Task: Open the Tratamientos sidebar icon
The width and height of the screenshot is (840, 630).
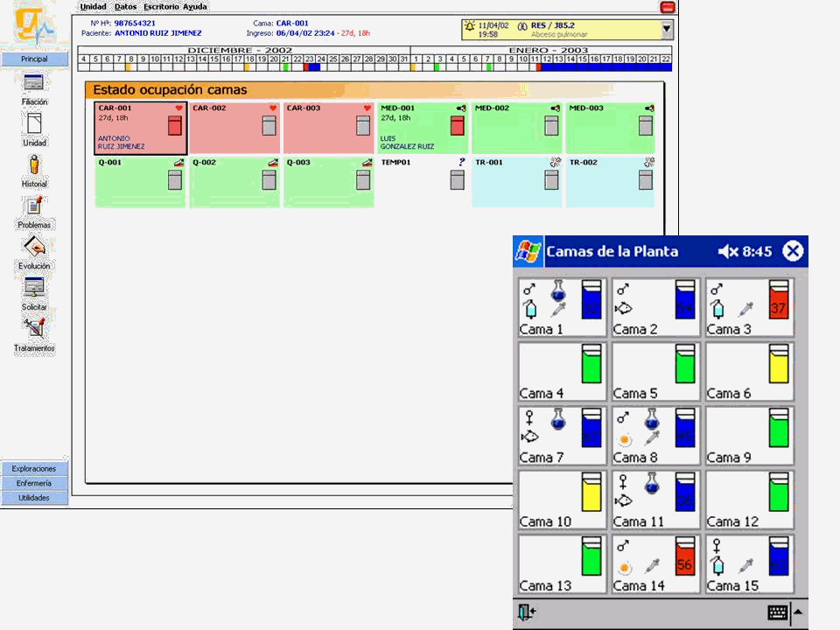Action: click(34, 329)
